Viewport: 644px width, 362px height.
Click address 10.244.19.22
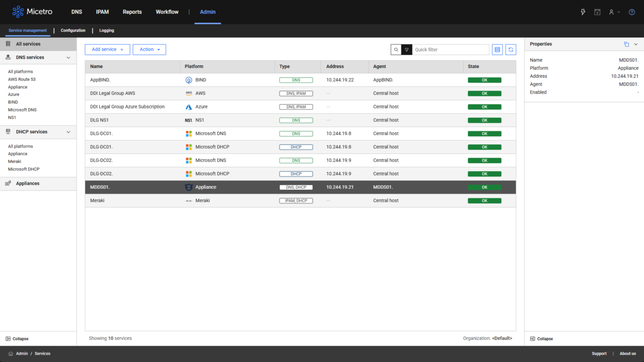point(340,80)
